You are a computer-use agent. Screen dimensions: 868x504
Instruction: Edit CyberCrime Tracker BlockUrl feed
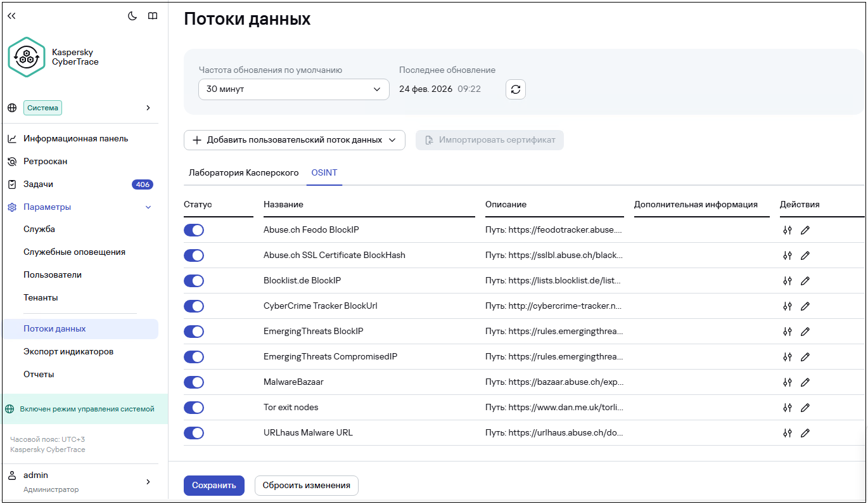click(x=805, y=306)
